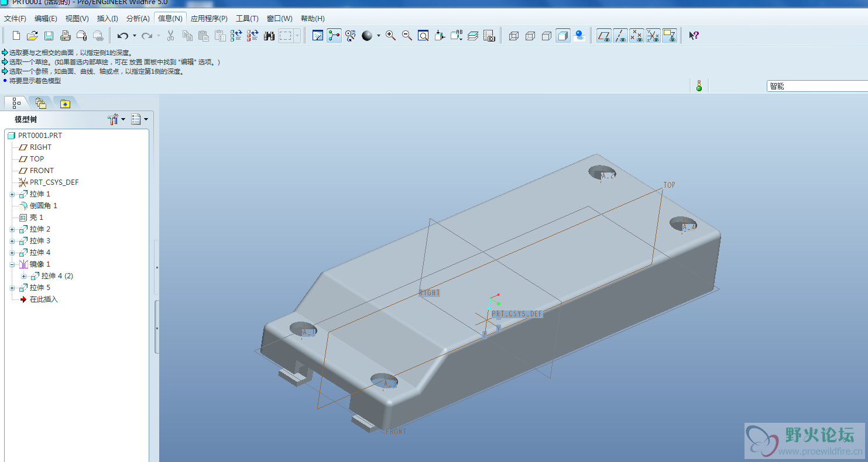This screenshot has width=868, height=462.
Task: Open the undo history dropdown arrow
Action: point(134,36)
